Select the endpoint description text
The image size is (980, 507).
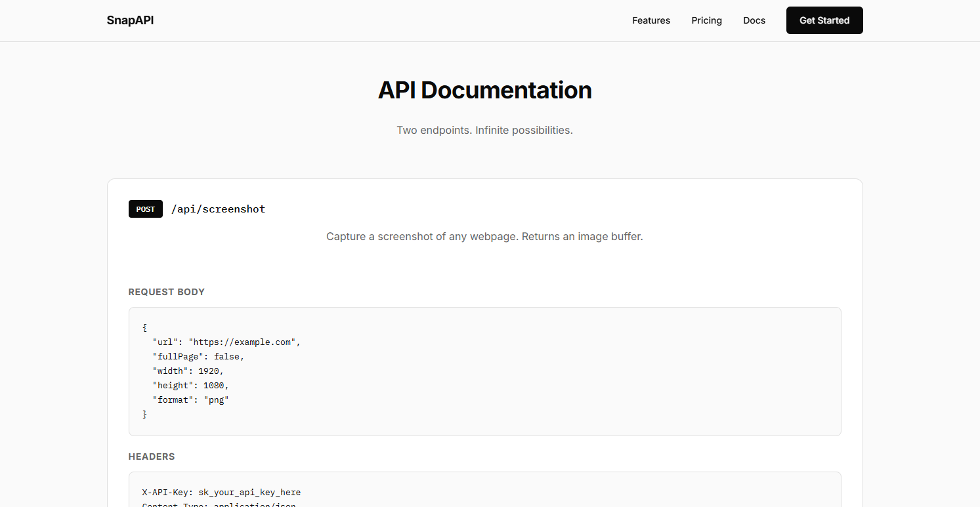click(x=484, y=236)
